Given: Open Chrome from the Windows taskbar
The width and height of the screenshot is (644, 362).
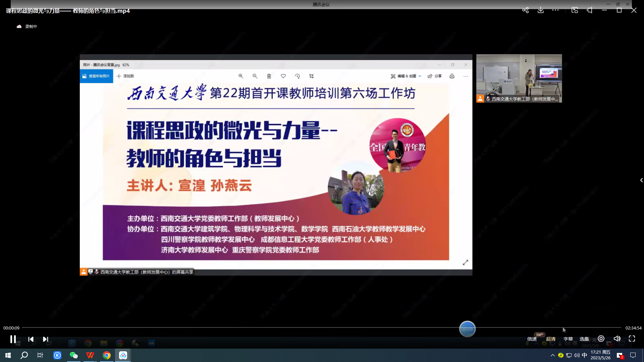Looking at the screenshot, I should pyautogui.click(x=107, y=355).
